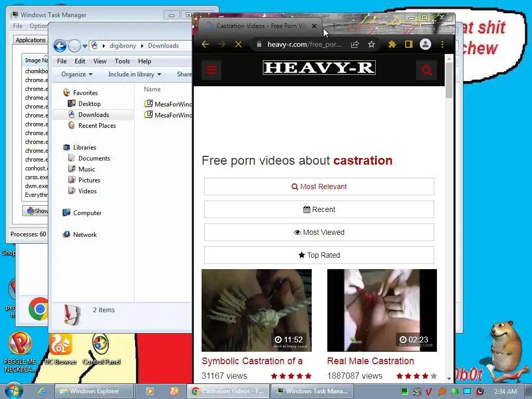Click the Explorer back button
Viewport: 532px width, 399px height.
[x=60, y=46]
